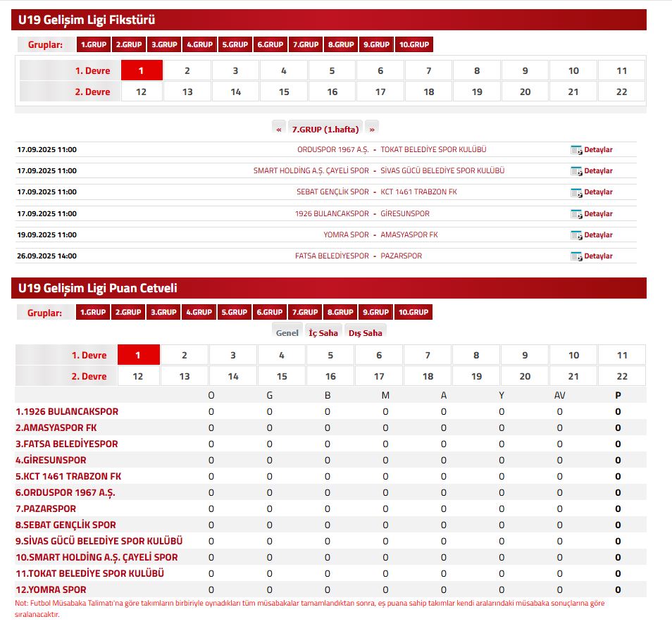Select week 17 in standings table
Viewport: 672px width, 631px height.
point(379,376)
